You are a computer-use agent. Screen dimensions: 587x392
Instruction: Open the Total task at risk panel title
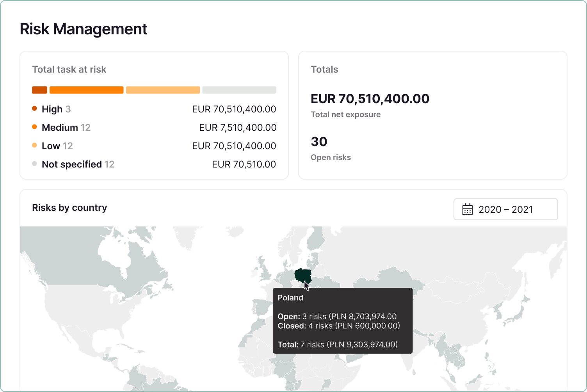(x=69, y=69)
